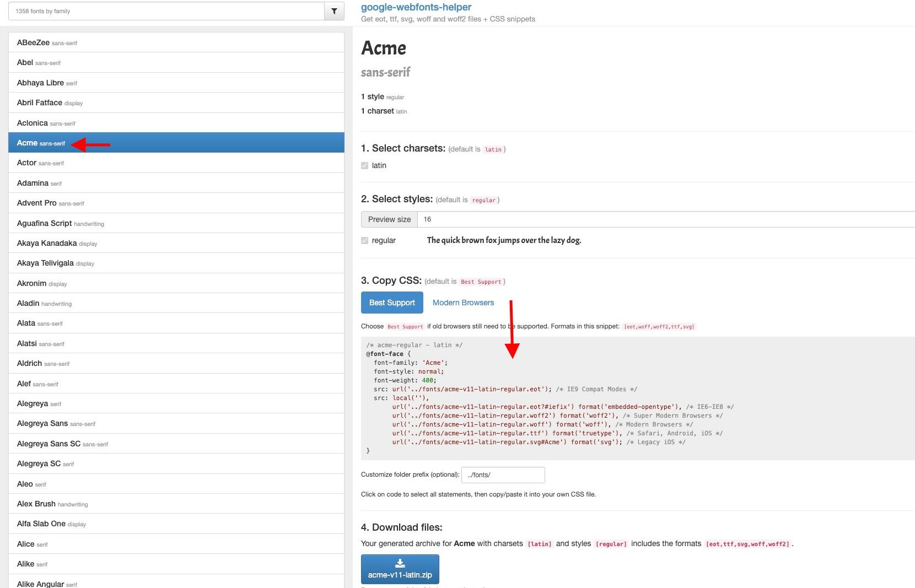Select Aleo font
The width and height of the screenshot is (915, 588).
[x=176, y=484]
